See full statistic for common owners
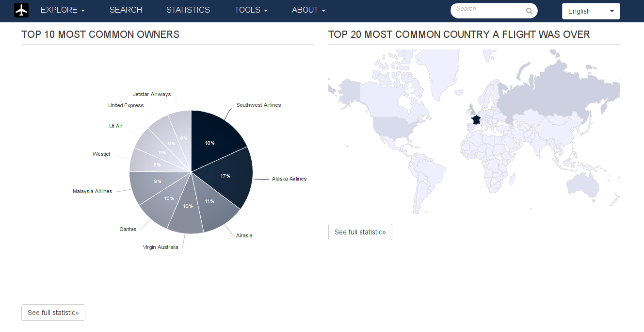This screenshot has width=644, height=332. tap(53, 313)
